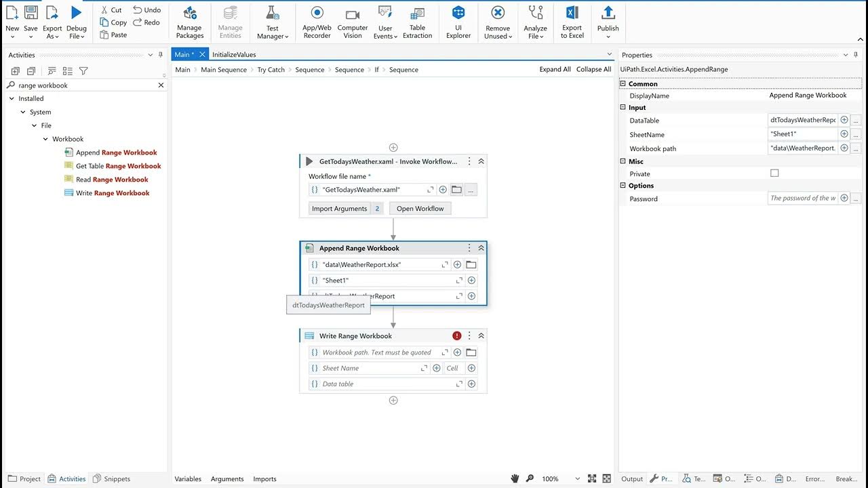Click the Computer Vision icon
868x488 pixels.
point(353,14)
